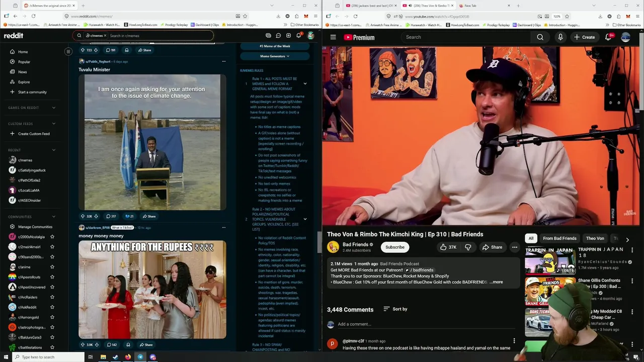Open the YouTube account avatar
The width and height of the screenshot is (644, 362).
(626, 37)
